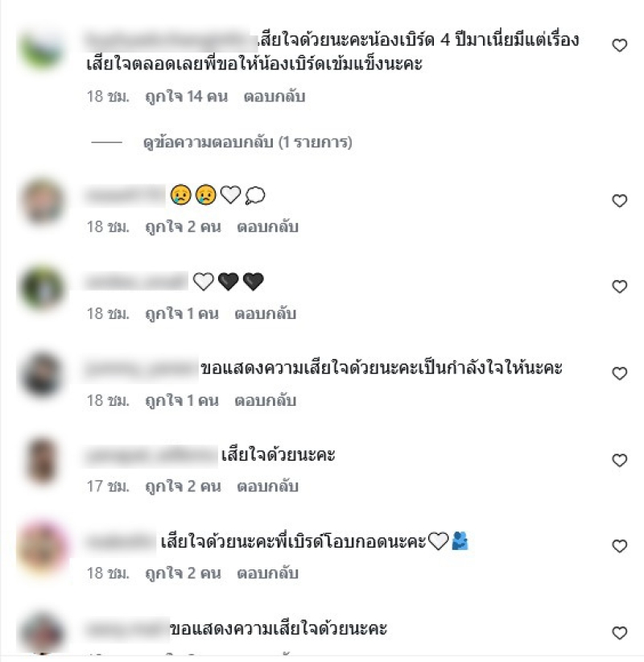Viewport: 644px width, 662px height.
Task: Like the white and black hearts comment
Action: [619, 287]
